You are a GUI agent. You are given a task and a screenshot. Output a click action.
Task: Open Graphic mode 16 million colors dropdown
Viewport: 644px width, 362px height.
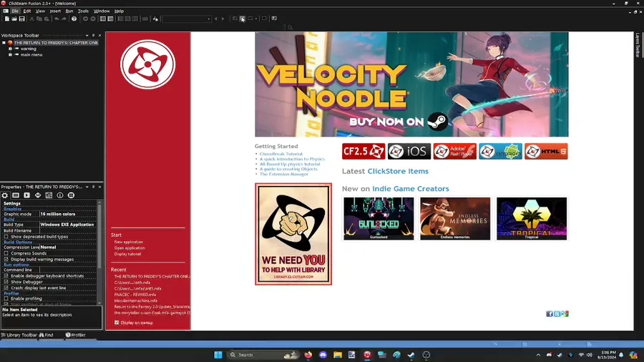click(68, 214)
